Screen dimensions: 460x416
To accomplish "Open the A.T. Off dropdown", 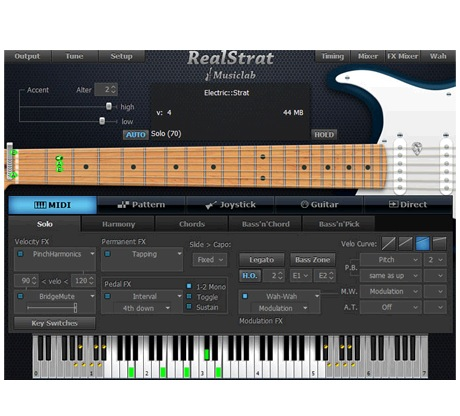I will point(390,307).
